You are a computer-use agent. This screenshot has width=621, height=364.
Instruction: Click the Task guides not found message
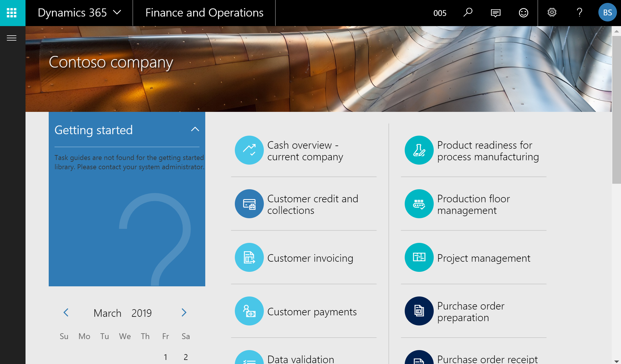129,162
